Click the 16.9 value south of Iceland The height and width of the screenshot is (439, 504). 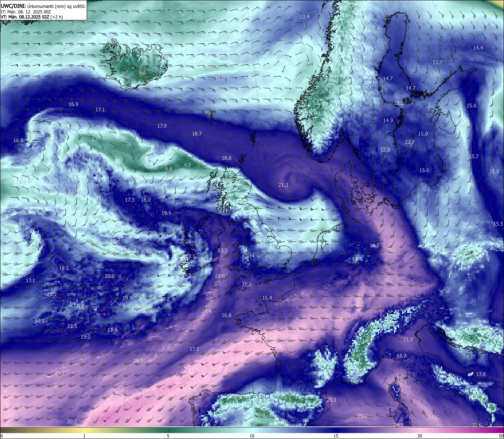[73, 104]
